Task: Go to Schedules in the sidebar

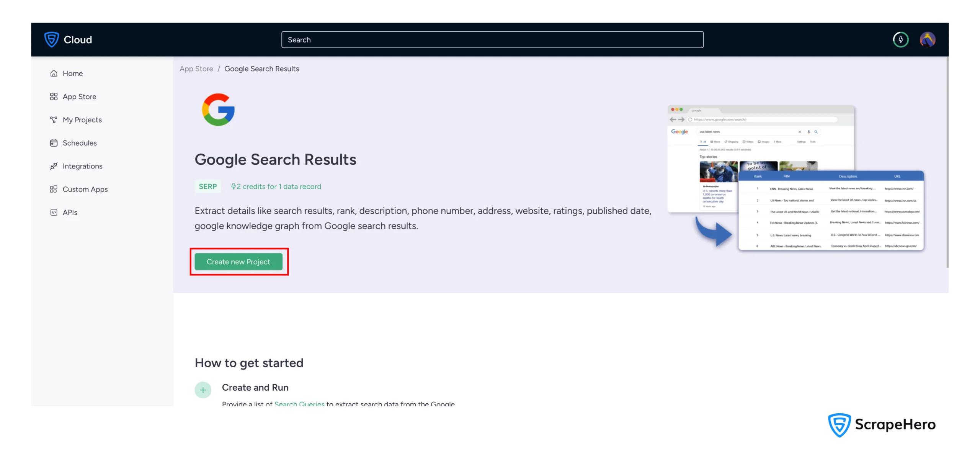Action: [x=80, y=143]
